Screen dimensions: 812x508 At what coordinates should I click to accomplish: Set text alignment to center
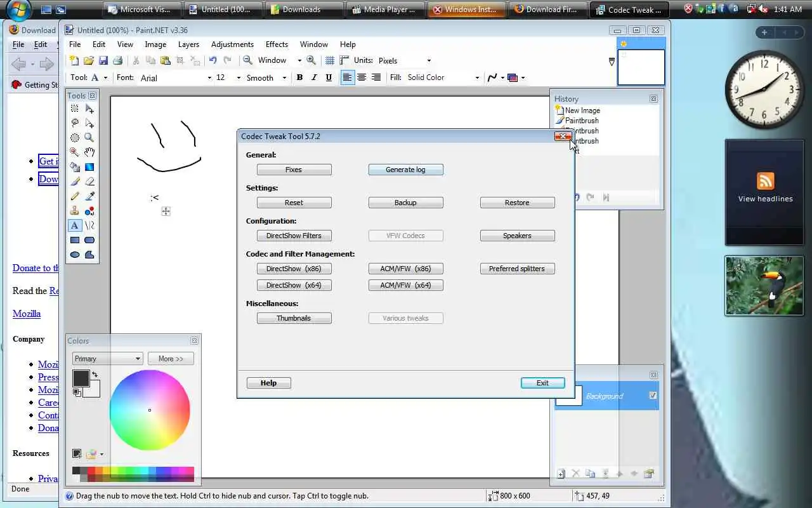[x=362, y=77]
